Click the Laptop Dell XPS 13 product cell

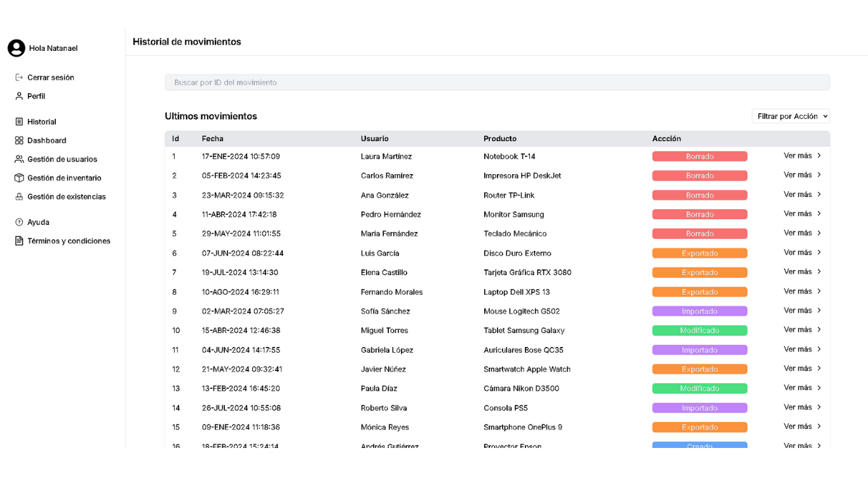[517, 292]
